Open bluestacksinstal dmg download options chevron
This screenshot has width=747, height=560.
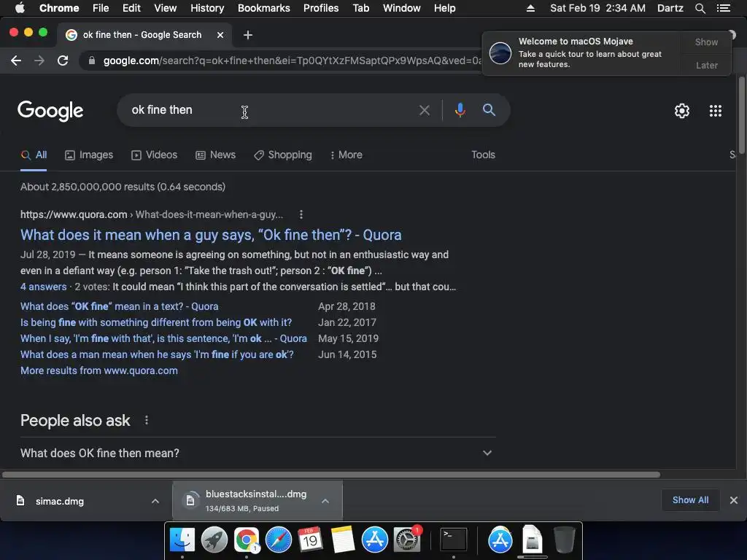click(x=325, y=501)
